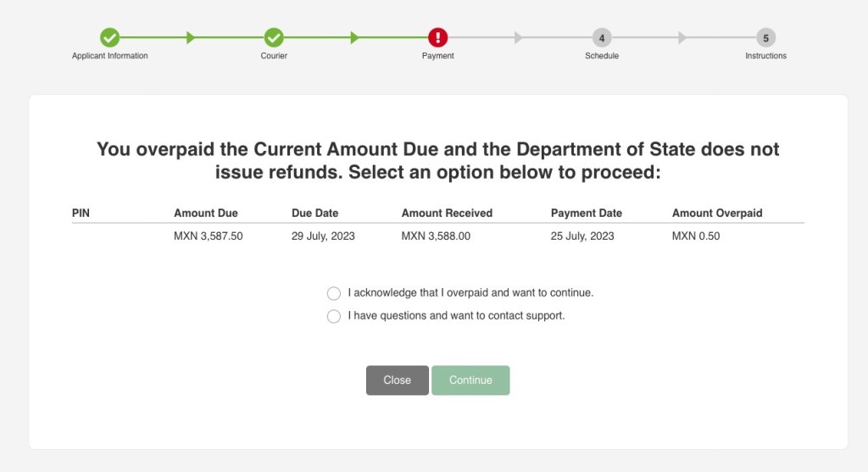Image resolution: width=868 pixels, height=472 pixels.
Task: Click the Courier step green checkmark icon
Action: point(273,37)
